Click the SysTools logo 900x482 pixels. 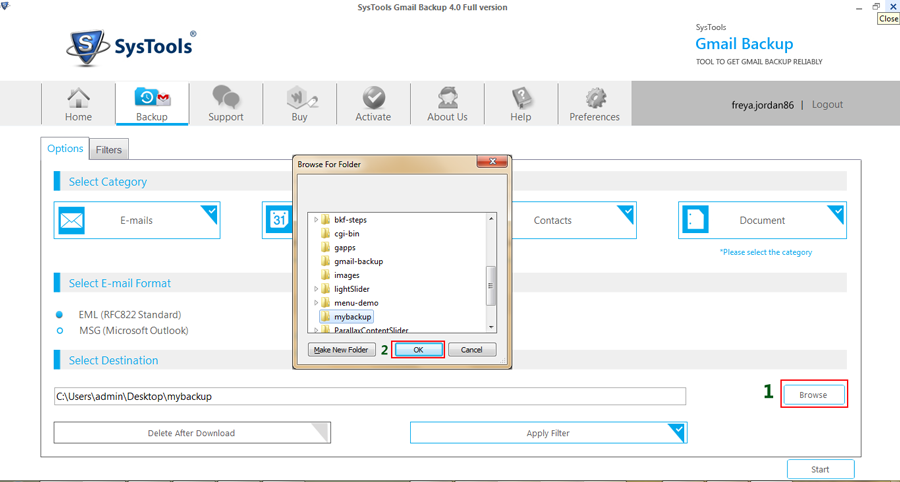131,48
